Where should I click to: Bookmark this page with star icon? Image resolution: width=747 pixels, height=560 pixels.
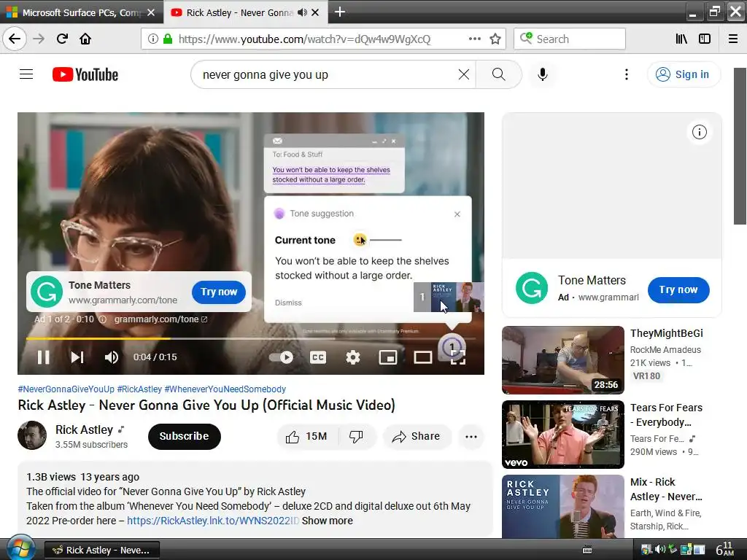coord(495,39)
